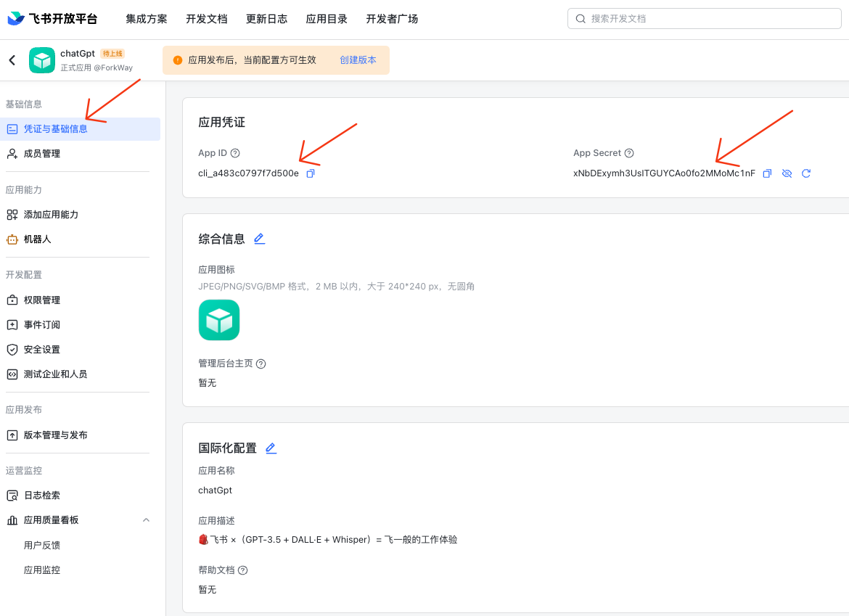
Task: Click the app name value chatGpt
Action: point(215,490)
